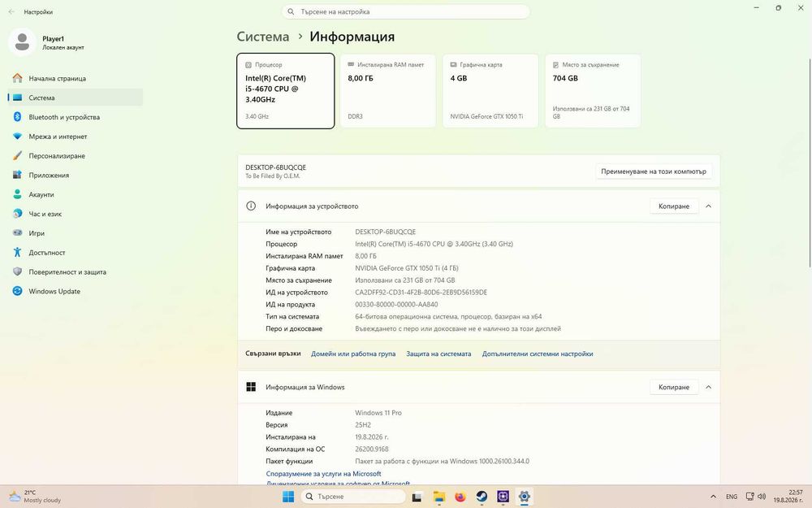Click Windows logo icon beside Информация за Windows

click(x=251, y=387)
